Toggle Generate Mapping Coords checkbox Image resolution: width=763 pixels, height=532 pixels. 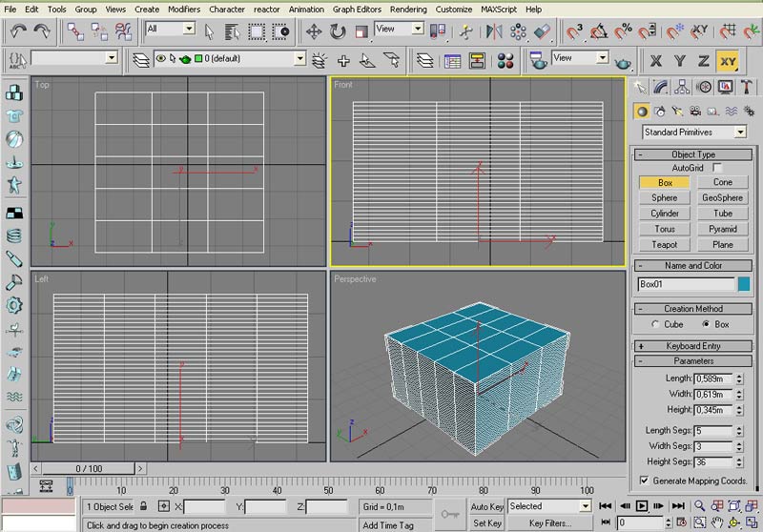pyautogui.click(x=644, y=481)
